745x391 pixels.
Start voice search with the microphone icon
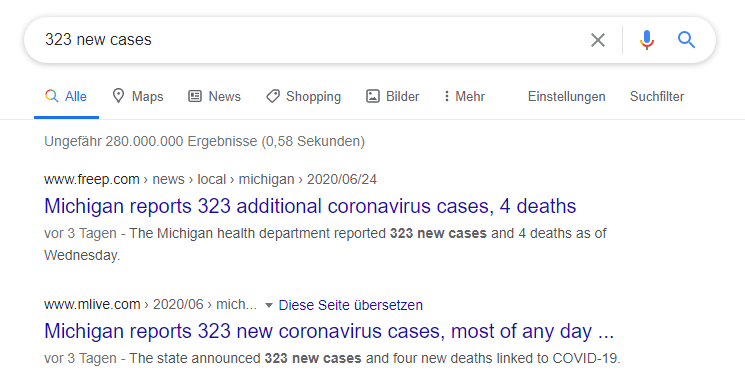(647, 40)
